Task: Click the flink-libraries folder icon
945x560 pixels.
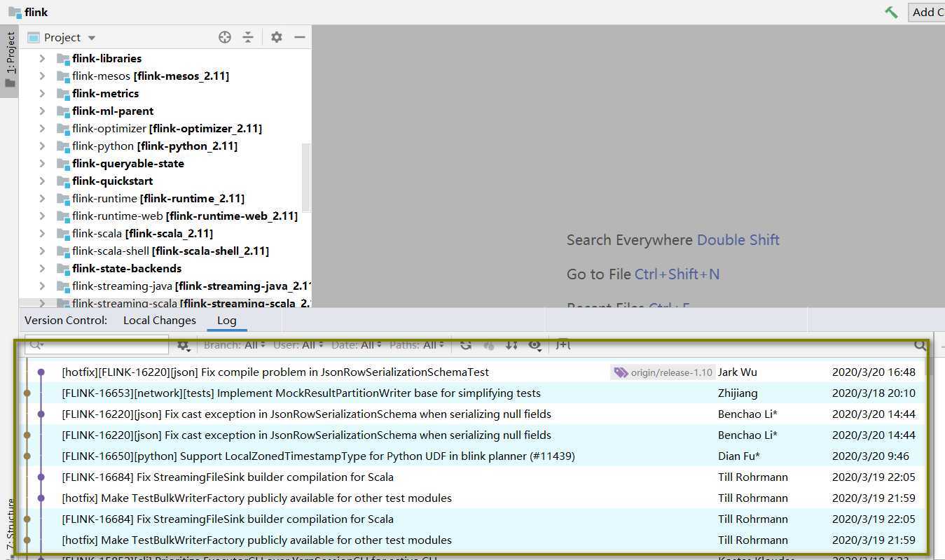Action: (63, 59)
